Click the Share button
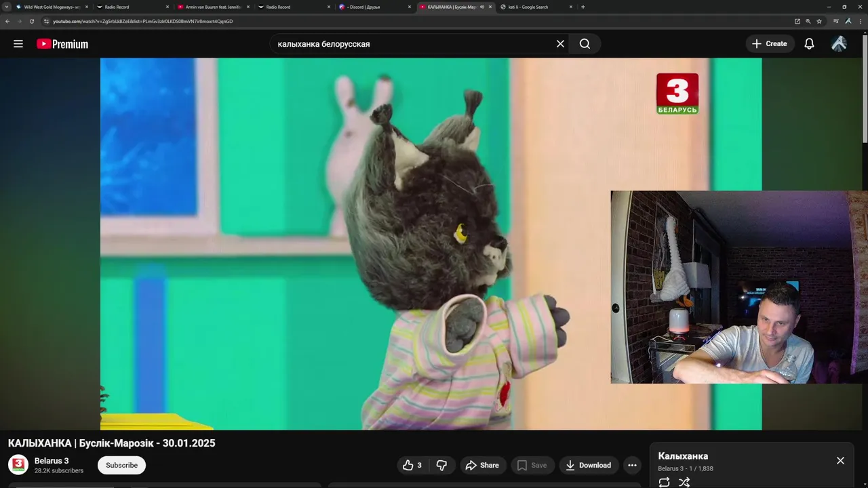This screenshot has width=868, height=488. point(482,465)
